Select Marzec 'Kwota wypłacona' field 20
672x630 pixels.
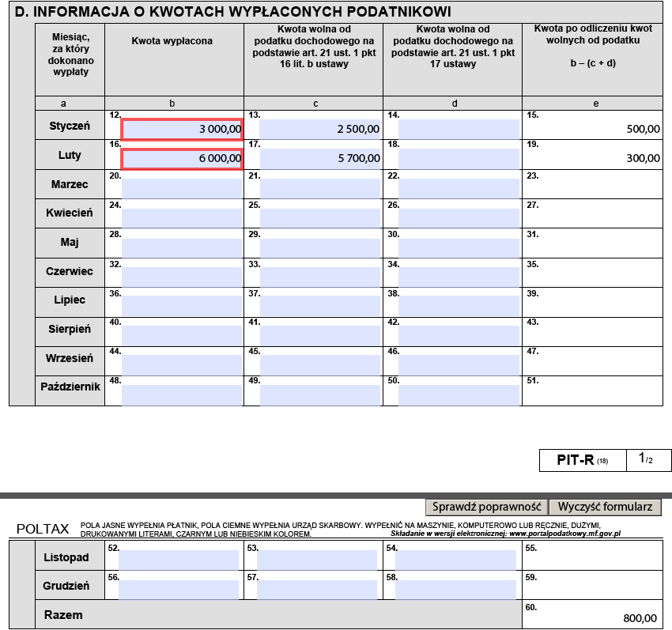182,188
